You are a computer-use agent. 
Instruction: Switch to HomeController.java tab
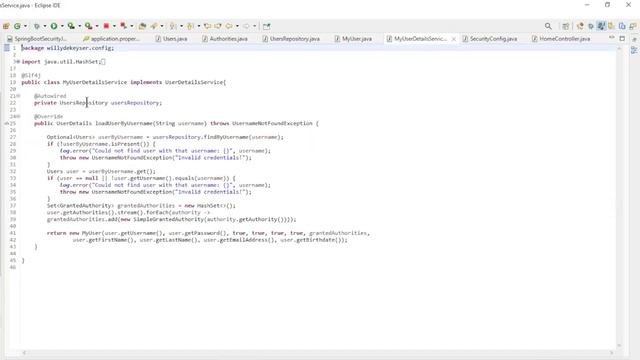coord(561,39)
